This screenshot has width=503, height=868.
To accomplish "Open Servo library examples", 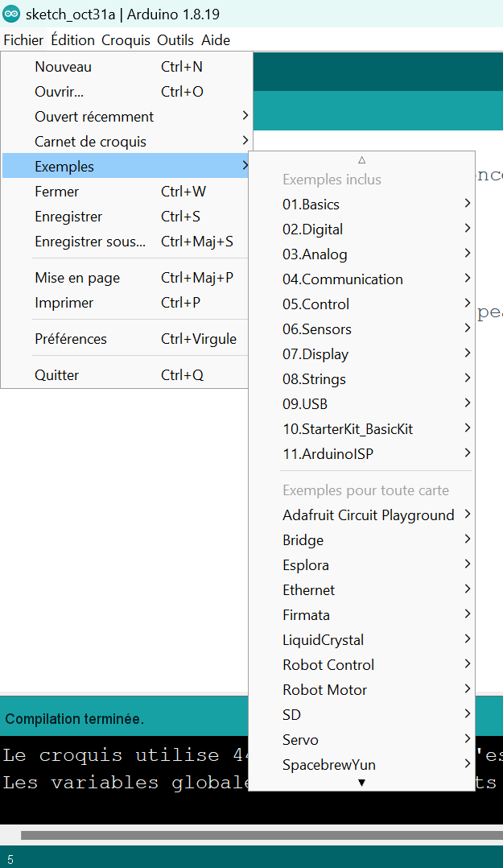I will tap(362, 739).
